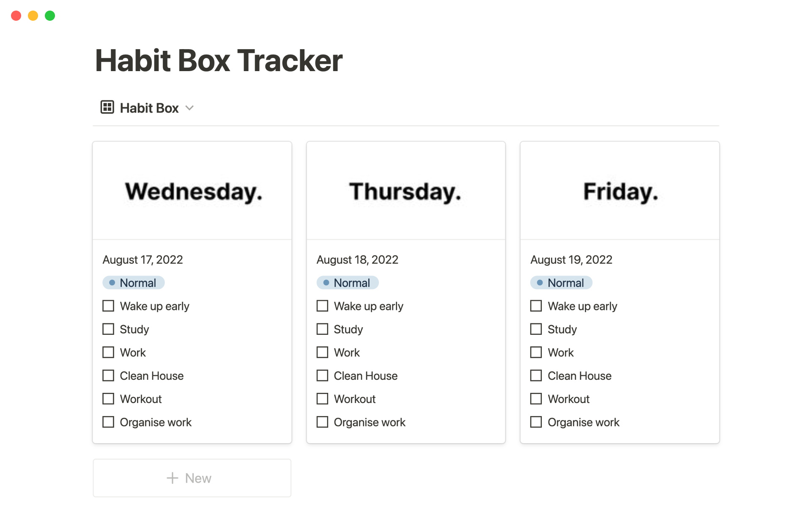This screenshot has height=508, width=812.
Task: Click the August 18, 2022 date
Action: pyautogui.click(x=357, y=260)
